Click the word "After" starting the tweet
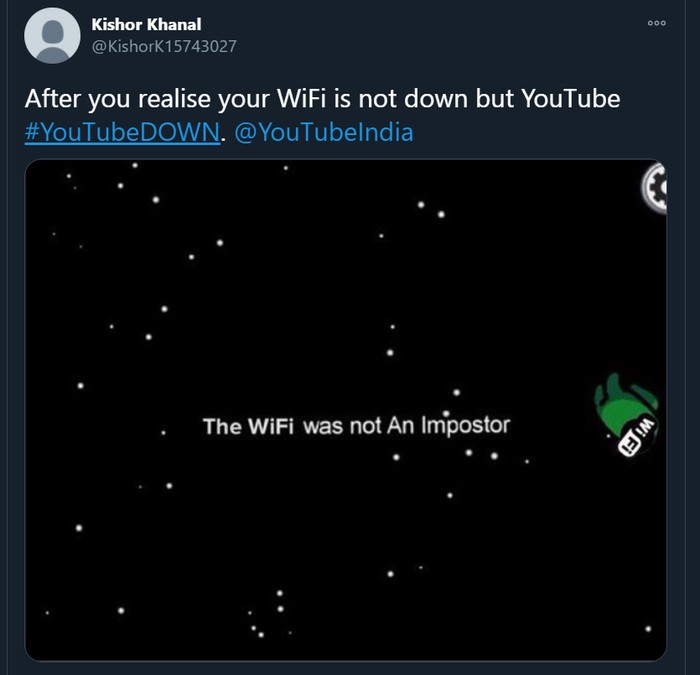 (51, 101)
